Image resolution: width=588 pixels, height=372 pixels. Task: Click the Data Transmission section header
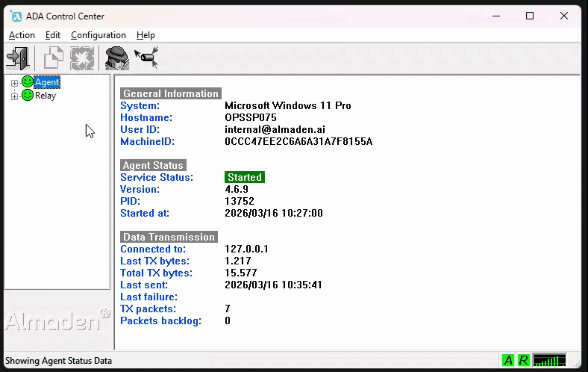point(169,237)
